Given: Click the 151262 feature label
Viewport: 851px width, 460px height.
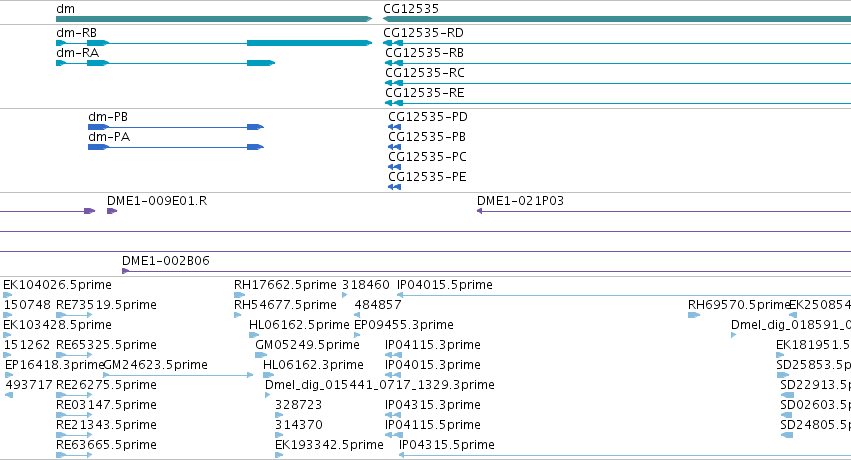Looking at the screenshot, I should pyautogui.click(x=27, y=345).
